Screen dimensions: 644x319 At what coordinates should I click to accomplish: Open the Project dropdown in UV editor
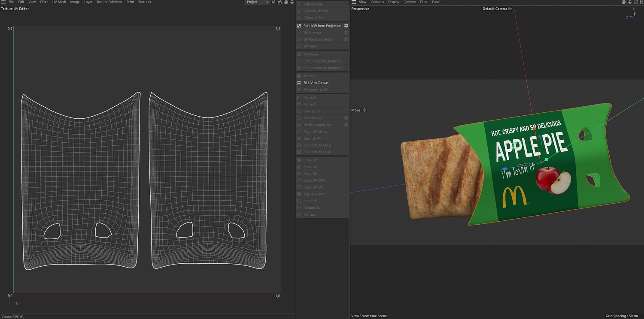tap(257, 2)
